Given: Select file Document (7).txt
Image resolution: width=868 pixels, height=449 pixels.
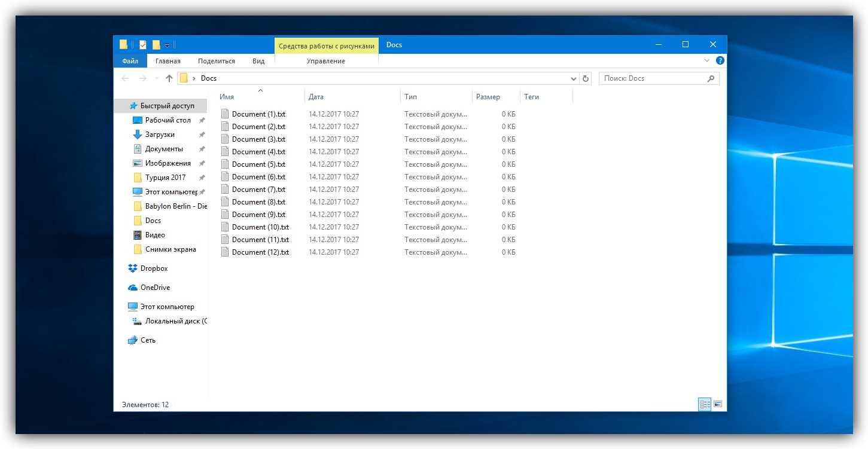Looking at the screenshot, I should pos(258,190).
